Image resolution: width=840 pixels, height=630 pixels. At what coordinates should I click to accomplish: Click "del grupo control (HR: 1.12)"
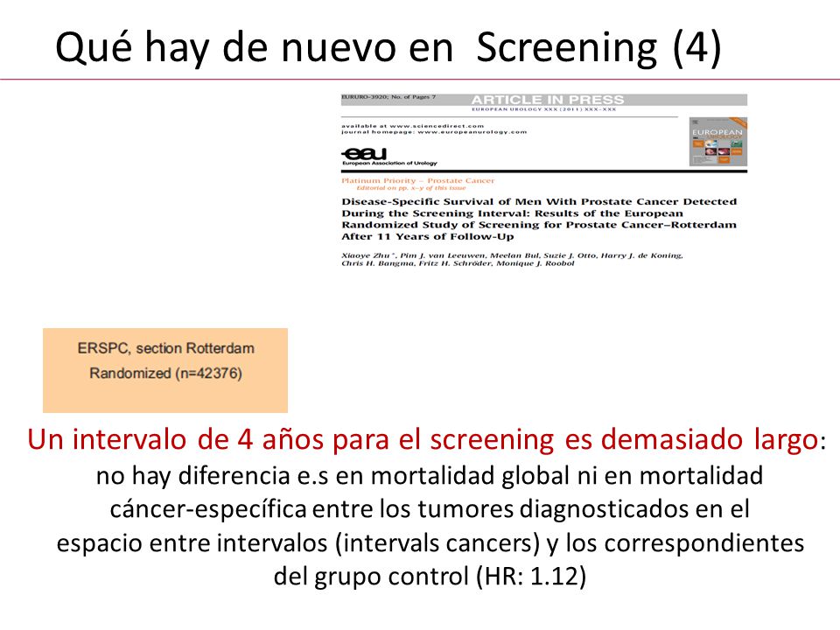point(430,577)
